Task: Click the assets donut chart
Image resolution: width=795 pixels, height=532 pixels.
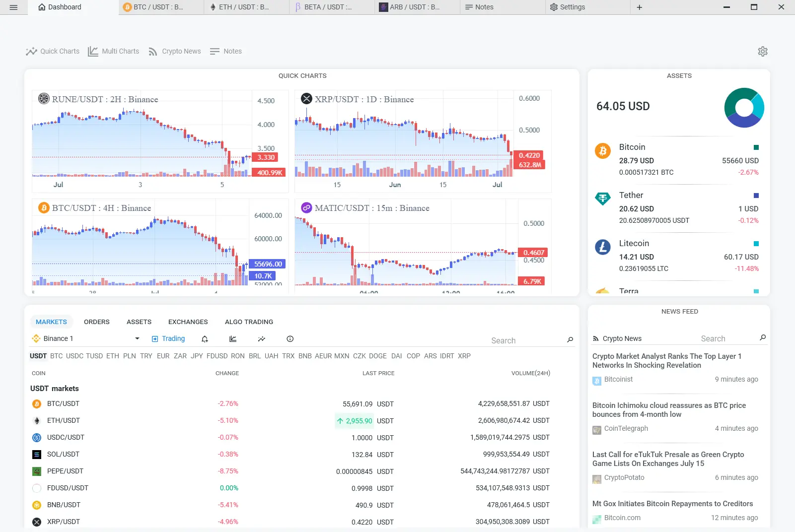Action: pos(744,108)
